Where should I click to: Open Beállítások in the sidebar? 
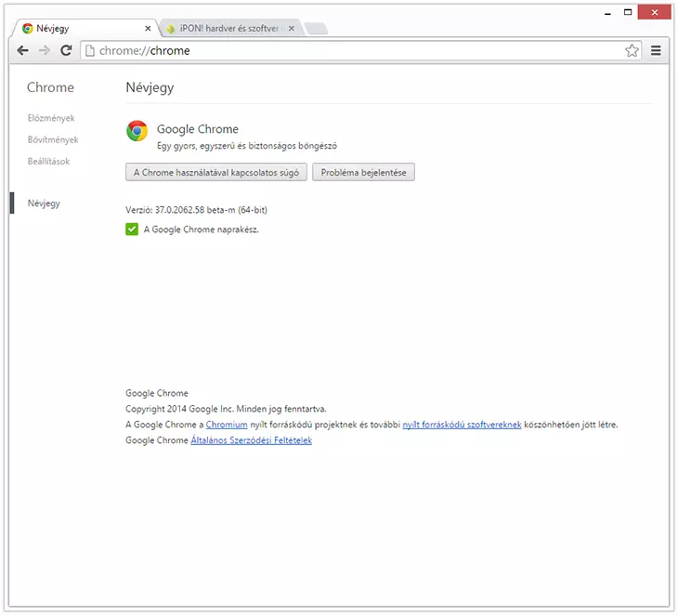[x=48, y=162]
